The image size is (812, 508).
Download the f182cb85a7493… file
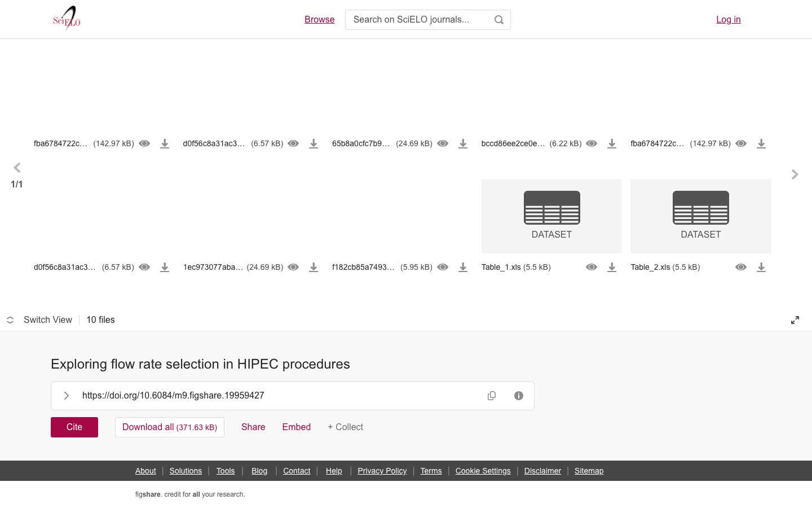[463, 267]
